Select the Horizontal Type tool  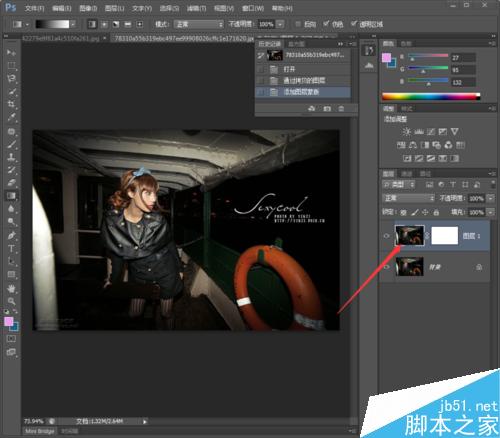11,248
